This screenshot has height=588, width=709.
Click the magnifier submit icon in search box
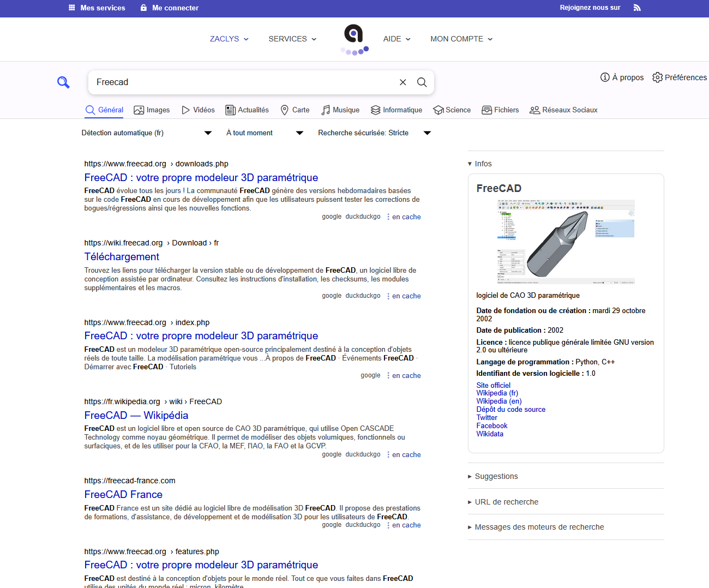coord(422,82)
